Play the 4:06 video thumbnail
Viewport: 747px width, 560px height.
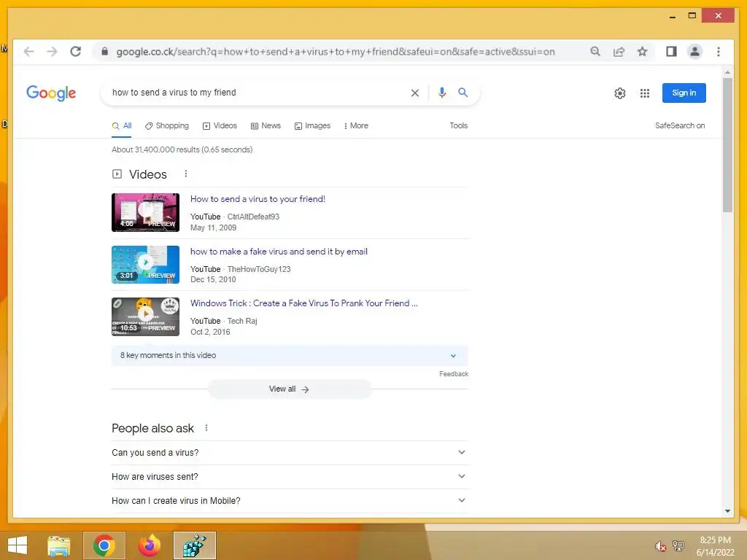(x=145, y=212)
